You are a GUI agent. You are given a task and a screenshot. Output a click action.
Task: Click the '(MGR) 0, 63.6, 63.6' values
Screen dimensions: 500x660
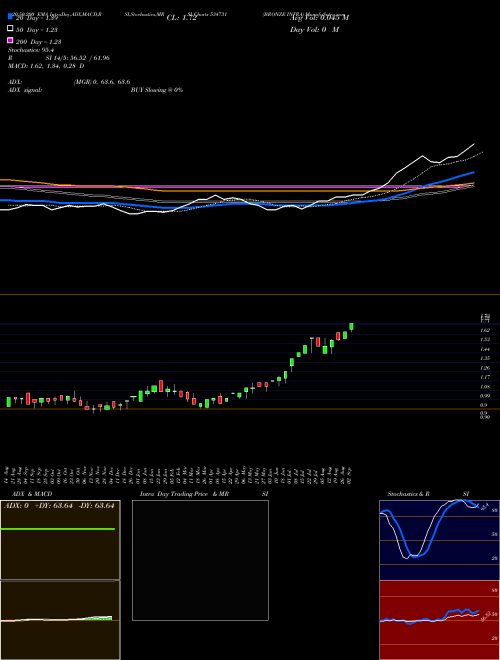102,82
